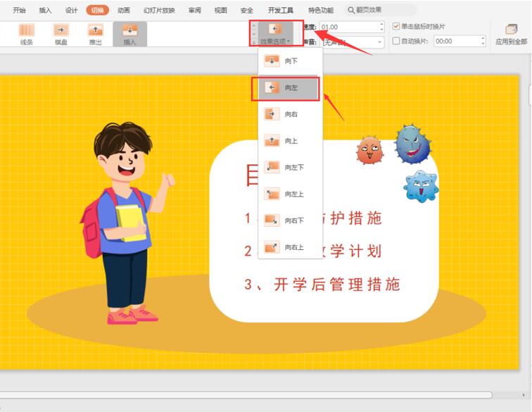Expand the transition gallery scroll arrows
Screen dimensions: 532x412
(x=254, y=34)
